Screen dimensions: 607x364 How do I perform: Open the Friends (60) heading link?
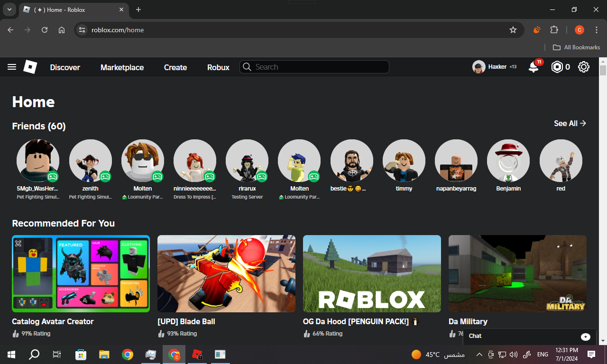[x=39, y=126]
